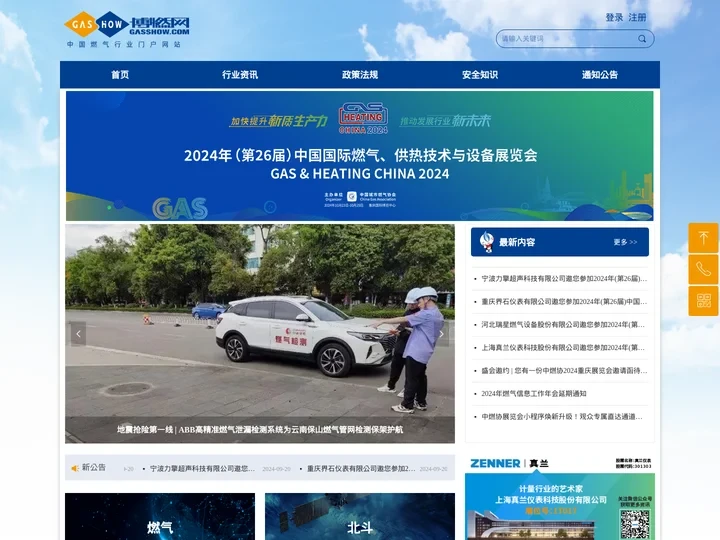Click the speaker icon next to 新公告
Viewport: 720px width, 540px height.
[x=75, y=468]
